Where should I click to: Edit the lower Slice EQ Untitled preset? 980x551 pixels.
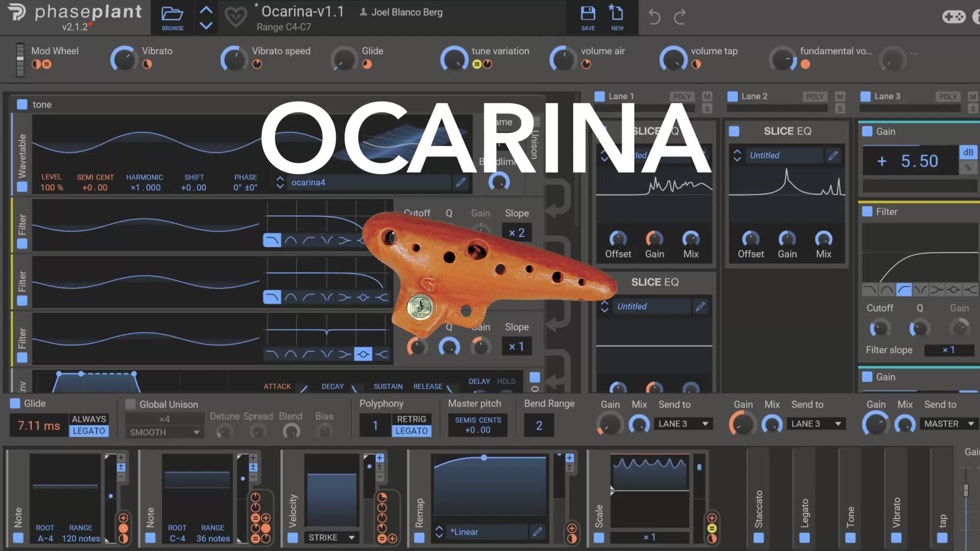click(701, 306)
